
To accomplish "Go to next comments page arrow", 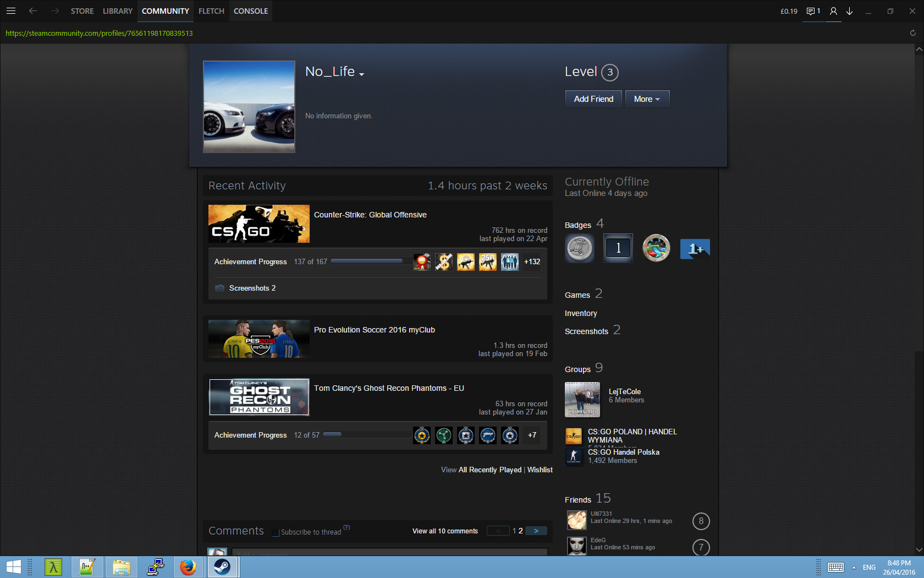I will tap(536, 531).
